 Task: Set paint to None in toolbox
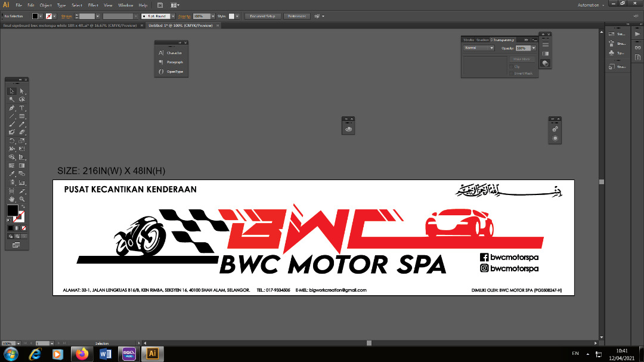click(x=24, y=228)
